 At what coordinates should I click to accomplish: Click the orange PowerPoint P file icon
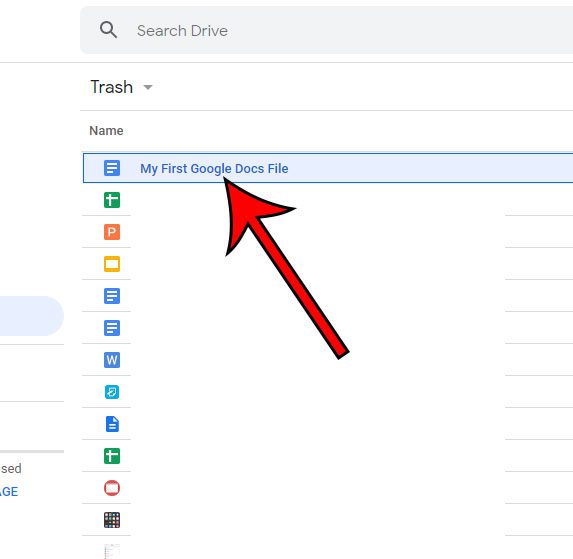[112, 232]
